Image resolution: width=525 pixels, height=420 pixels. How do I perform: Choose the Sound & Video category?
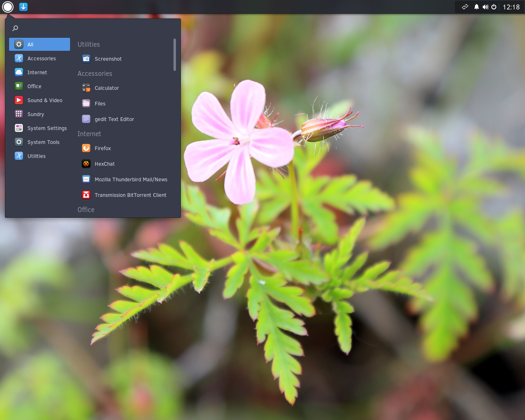pos(39,100)
